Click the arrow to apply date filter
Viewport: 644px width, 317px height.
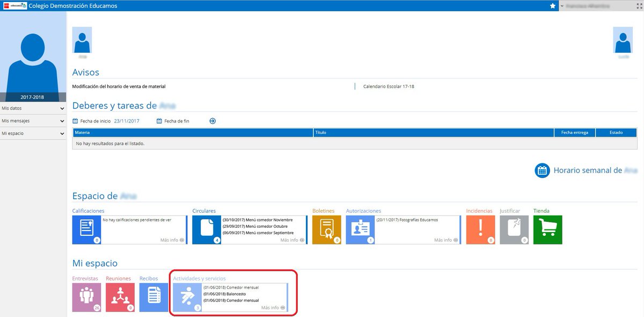pyautogui.click(x=213, y=121)
